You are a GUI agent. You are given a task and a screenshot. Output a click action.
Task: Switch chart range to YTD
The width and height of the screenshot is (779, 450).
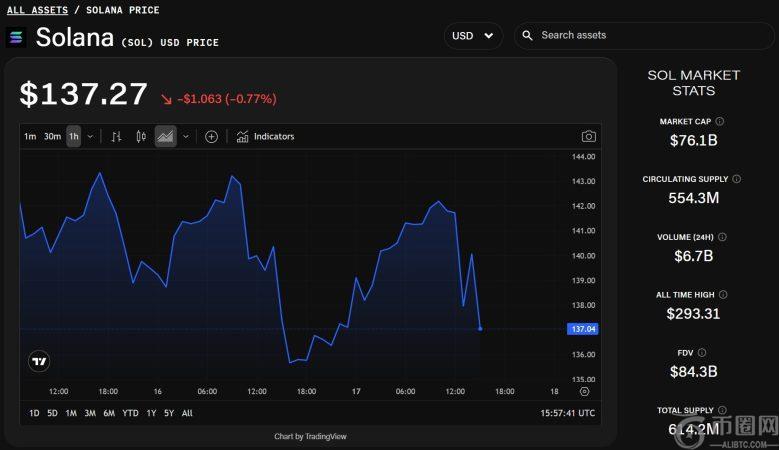(130, 413)
